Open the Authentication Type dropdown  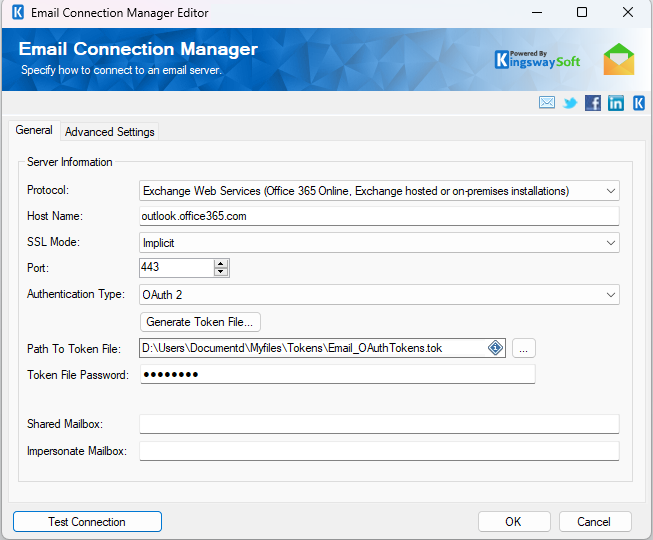(x=611, y=295)
